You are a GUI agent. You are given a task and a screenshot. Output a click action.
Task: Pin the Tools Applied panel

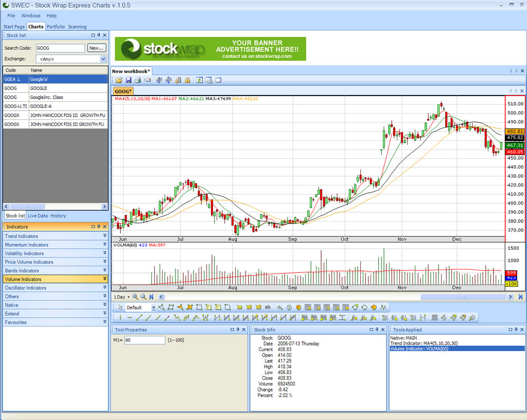(515, 330)
